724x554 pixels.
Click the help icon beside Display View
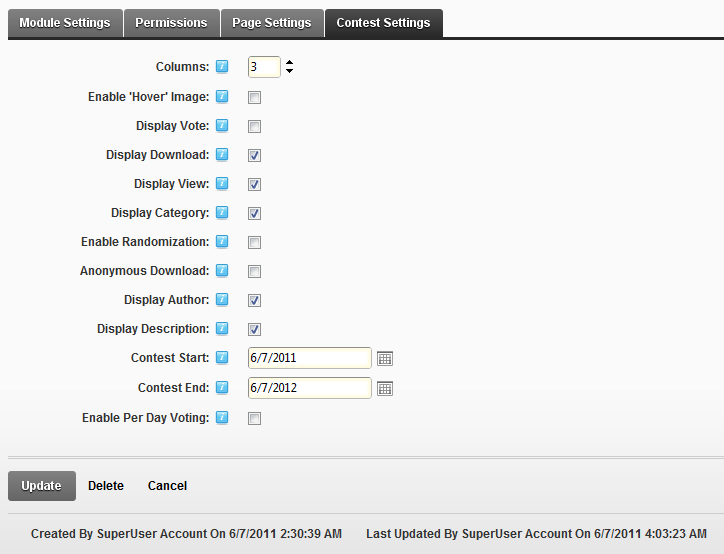point(222,184)
